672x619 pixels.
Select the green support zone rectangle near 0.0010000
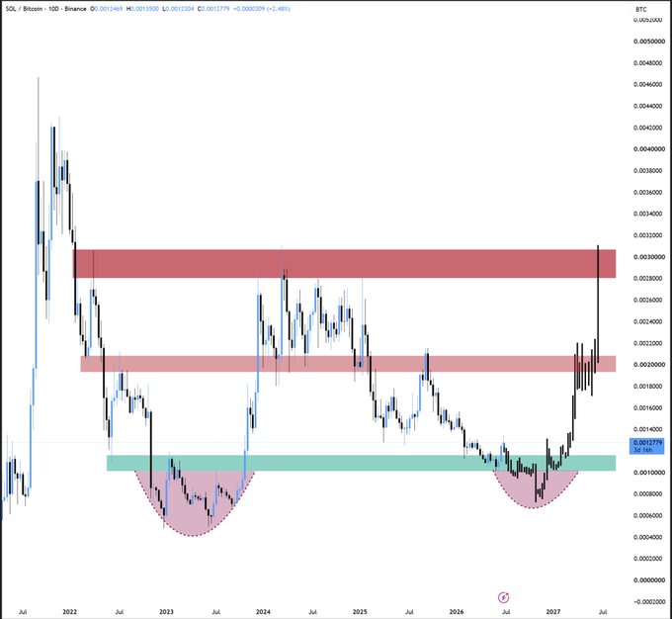tap(362, 463)
